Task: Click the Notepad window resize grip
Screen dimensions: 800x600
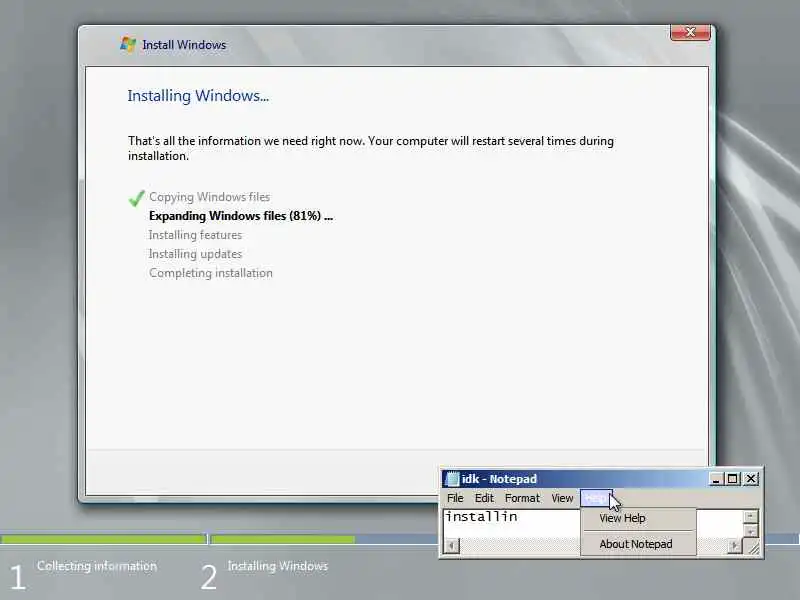Action: click(752, 547)
